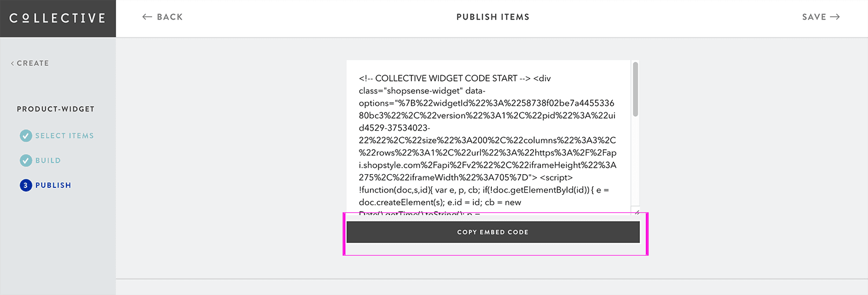The width and height of the screenshot is (868, 295).
Task: Click the scrollbar track below the thumb
Action: pyautogui.click(x=635, y=162)
